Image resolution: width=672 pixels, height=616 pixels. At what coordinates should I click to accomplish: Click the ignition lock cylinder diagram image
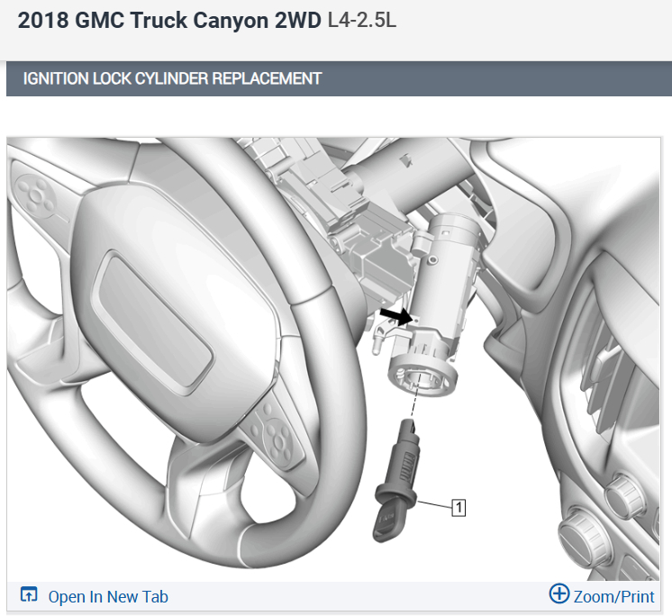(333, 359)
